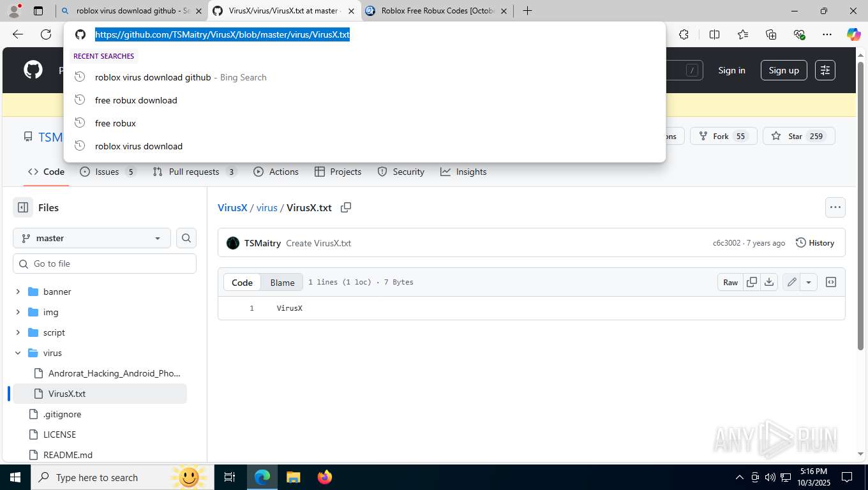
Task: Copy the VirusX.txt file path
Action: 346,207
